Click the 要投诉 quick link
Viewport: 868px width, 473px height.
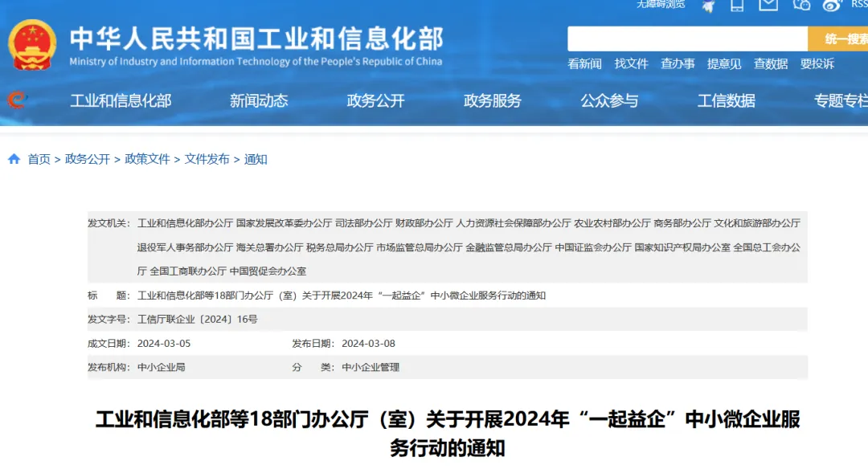[x=817, y=63]
